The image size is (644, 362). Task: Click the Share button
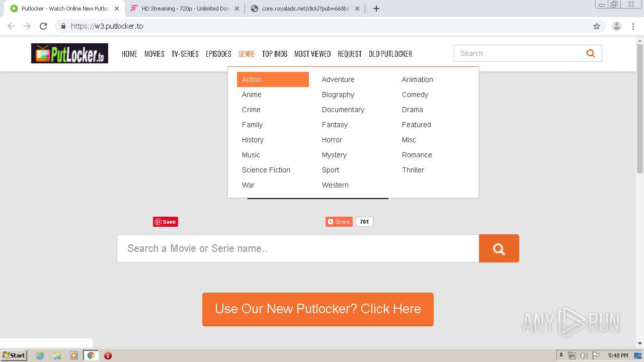[x=339, y=222]
